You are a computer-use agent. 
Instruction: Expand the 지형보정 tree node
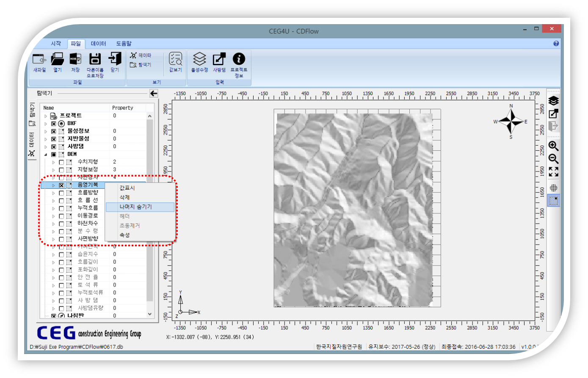(53, 170)
